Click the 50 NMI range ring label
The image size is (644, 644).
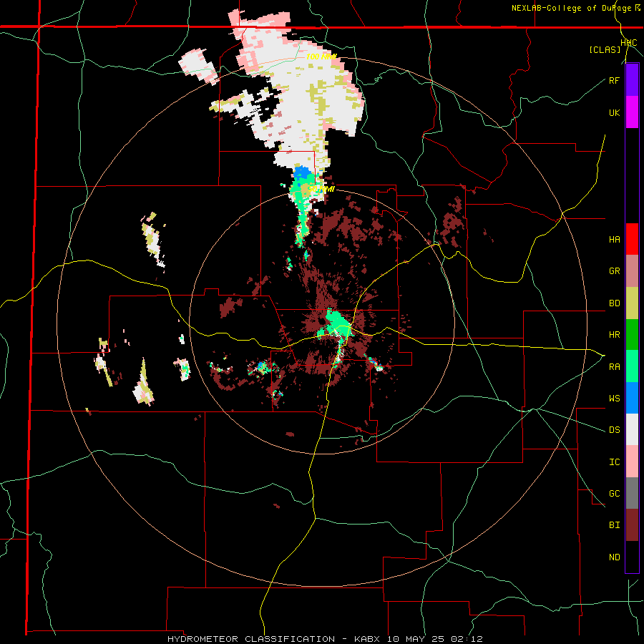[321, 189]
